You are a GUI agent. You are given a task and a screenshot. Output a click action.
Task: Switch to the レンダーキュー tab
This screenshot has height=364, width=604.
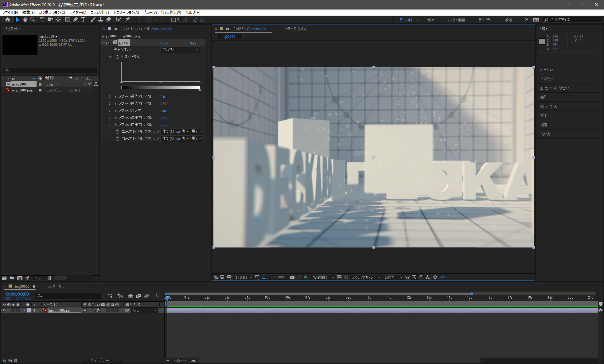click(57, 286)
